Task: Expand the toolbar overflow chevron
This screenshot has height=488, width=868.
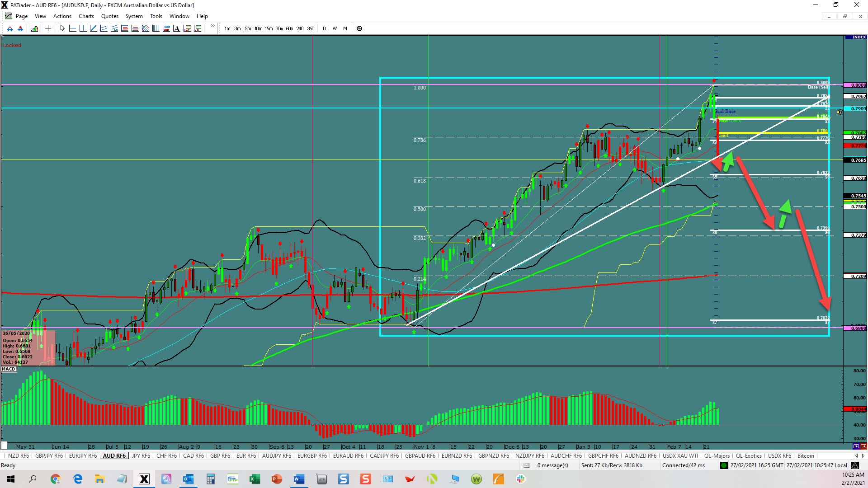Action: click(x=212, y=27)
